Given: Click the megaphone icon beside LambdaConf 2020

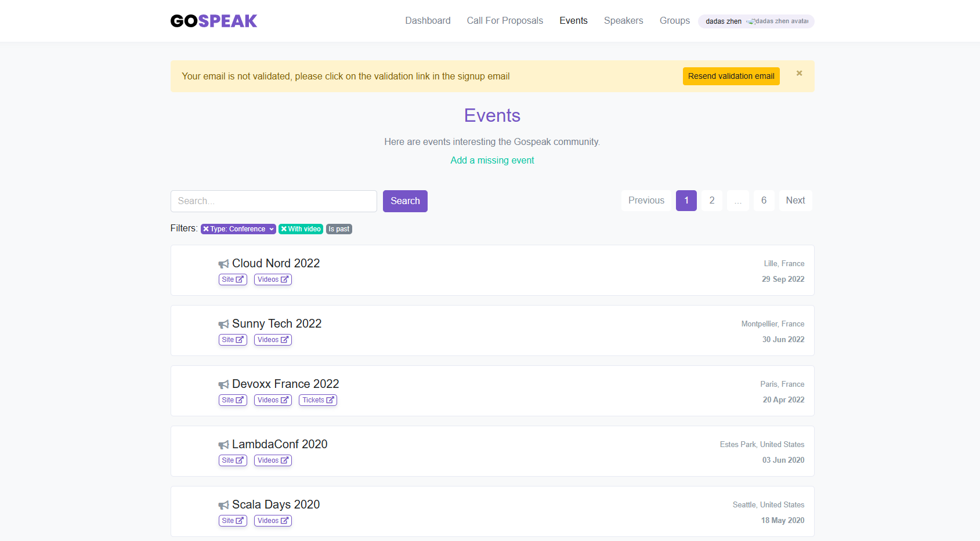Looking at the screenshot, I should (x=223, y=445).
